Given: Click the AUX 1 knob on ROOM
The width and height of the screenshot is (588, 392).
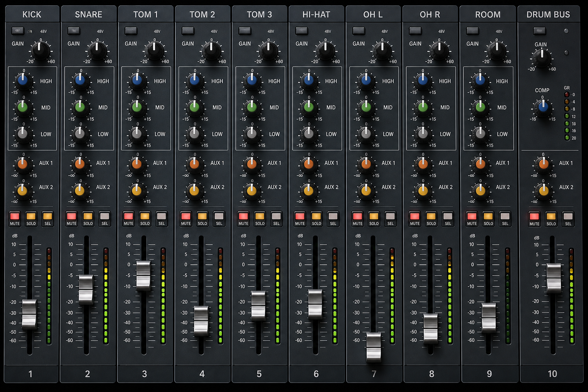Looking at the screenshot, I should click(x=480, y=165).
